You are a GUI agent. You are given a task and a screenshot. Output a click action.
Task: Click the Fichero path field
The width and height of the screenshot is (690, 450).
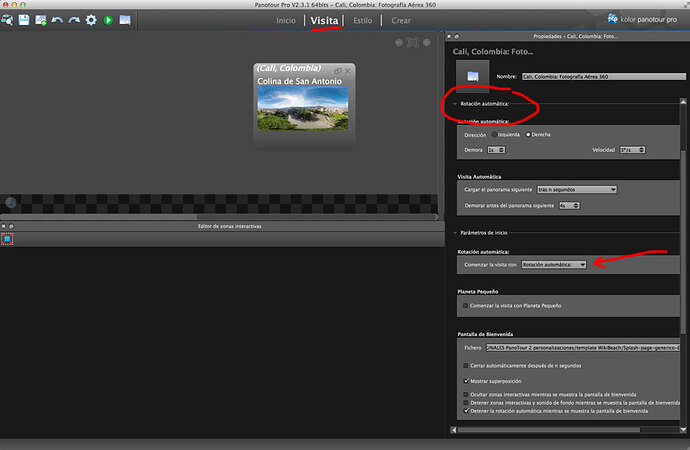coord(583,348)
